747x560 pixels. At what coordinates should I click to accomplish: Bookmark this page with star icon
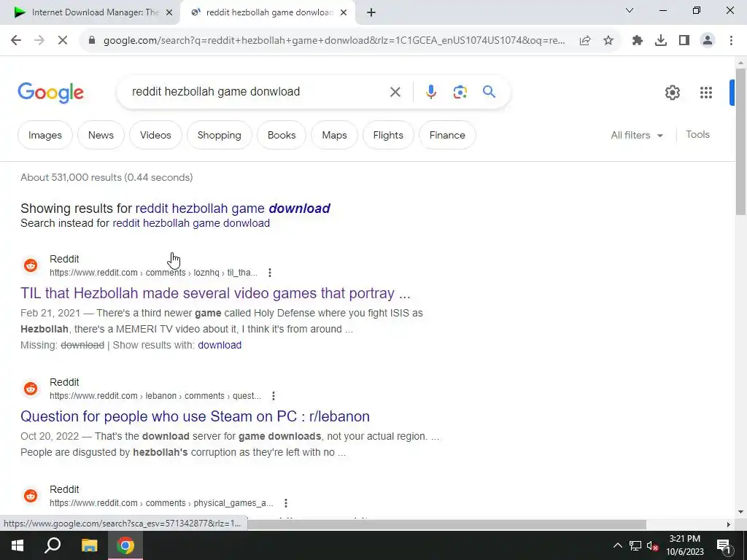coord(608,41)
